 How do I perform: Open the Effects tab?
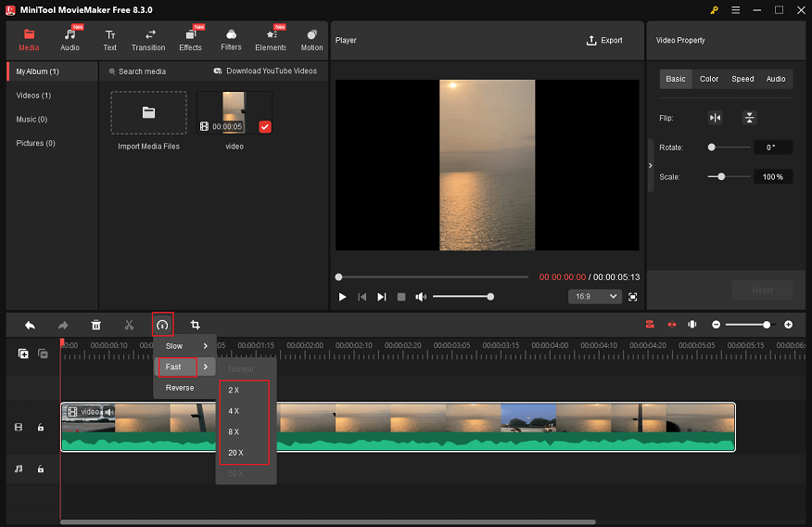coord(190,40)
